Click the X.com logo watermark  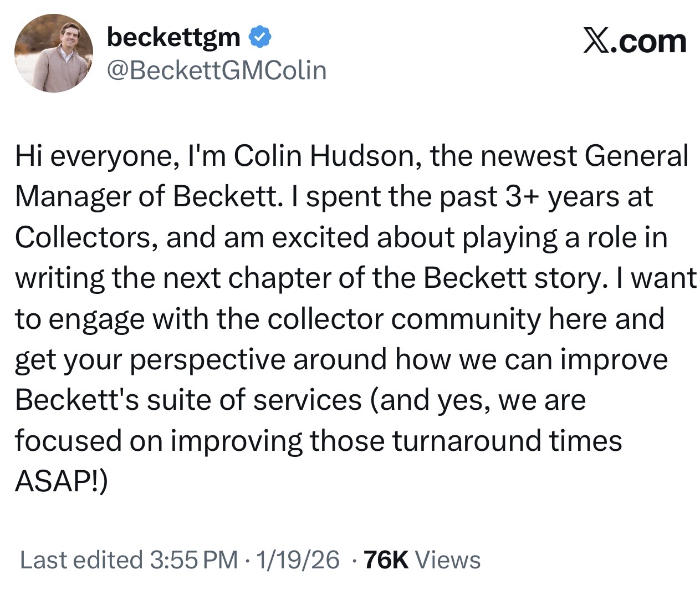[634, 41]
